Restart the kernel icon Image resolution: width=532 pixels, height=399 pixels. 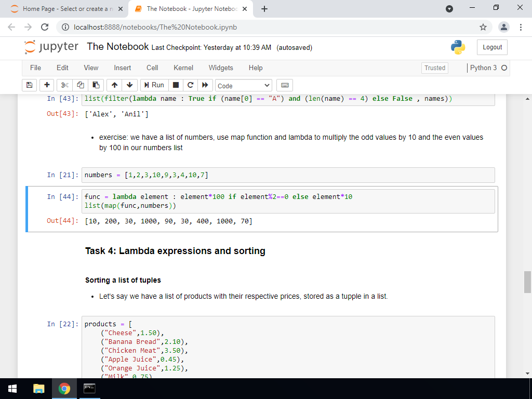[x=191, y=85]
